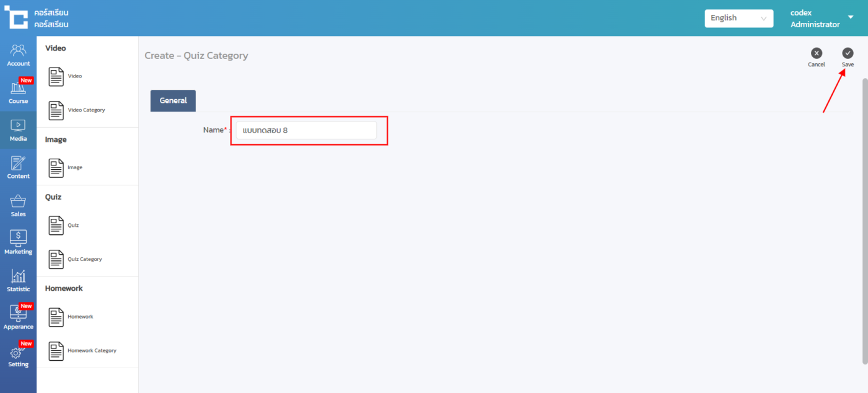Click the Save checkmark icon
The height and width of the screenshot is (393, 868).
(848, 53)
